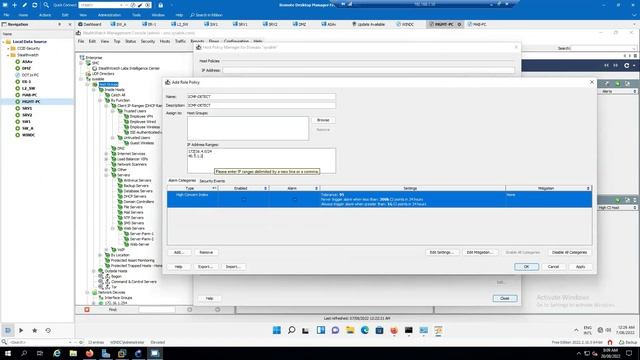Toggle Alarm cell for High Concern Index row
The height and width of the screenshot is (360, 640).
295,199
